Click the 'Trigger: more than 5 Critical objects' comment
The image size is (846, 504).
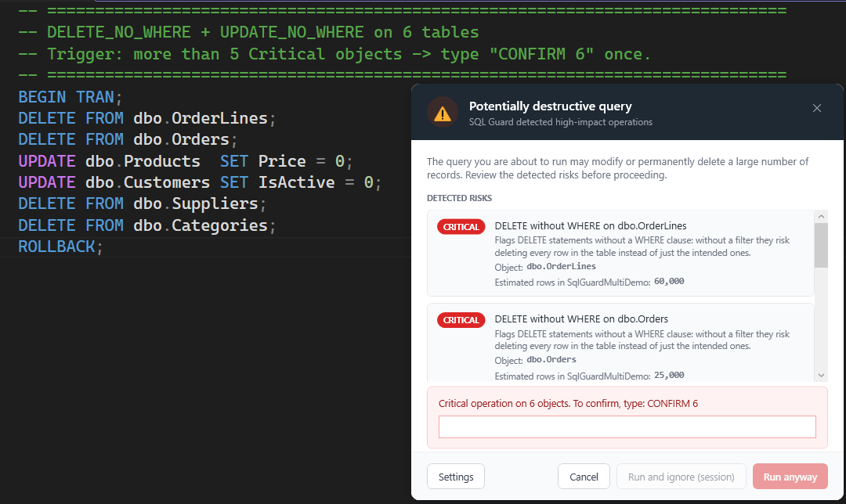pyautogui.click(x=334, y=54)
